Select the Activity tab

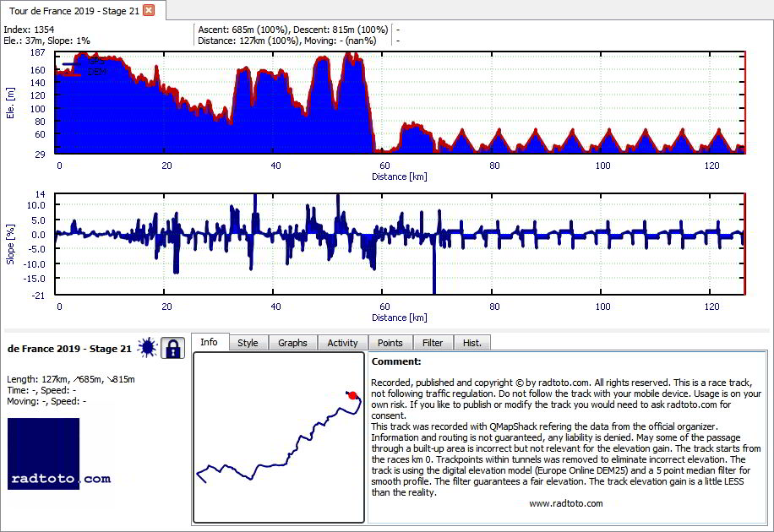click(342, 343)
